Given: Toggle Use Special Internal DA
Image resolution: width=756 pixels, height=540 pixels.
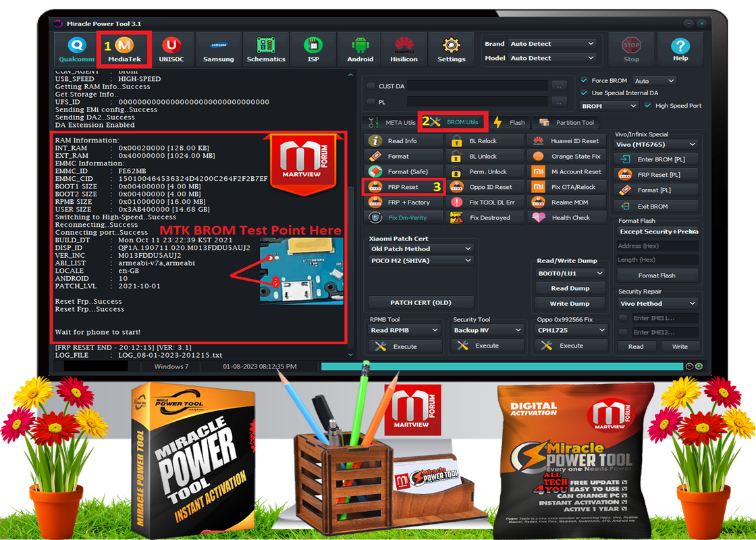Looking at the screenshot, I should click(584, 93).
